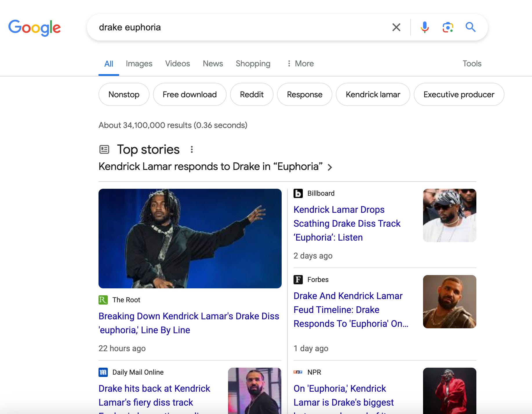The width and height of the screenshot is (532, 414).
Task: Select the Nonstop suggestion chip
Action: tap(124, 94)
